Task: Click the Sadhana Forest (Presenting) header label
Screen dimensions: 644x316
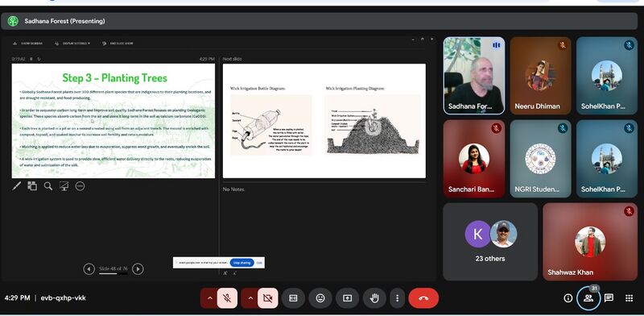Action: (65, 21)
